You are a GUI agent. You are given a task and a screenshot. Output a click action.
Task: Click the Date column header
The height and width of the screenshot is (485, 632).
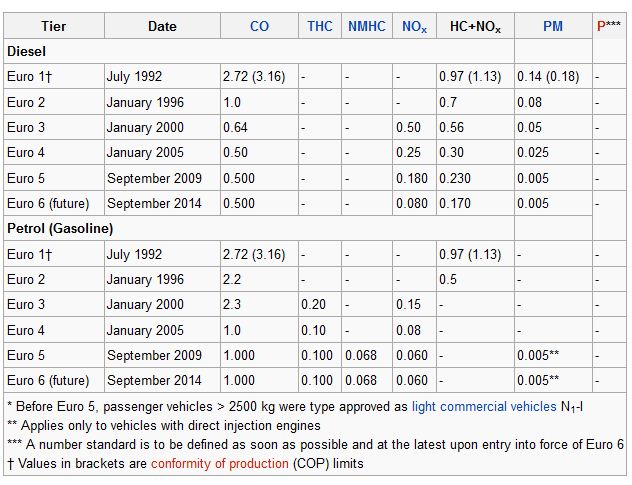point(162,27)
